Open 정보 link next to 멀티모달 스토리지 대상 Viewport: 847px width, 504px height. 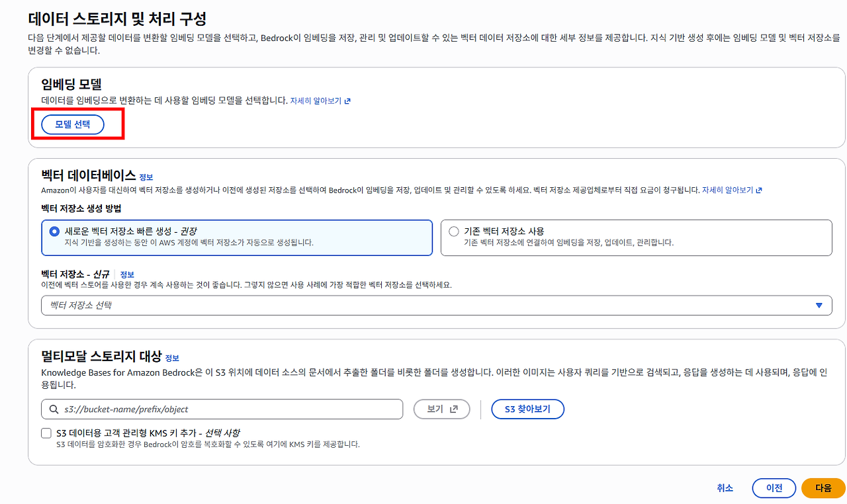pos(172,358)
